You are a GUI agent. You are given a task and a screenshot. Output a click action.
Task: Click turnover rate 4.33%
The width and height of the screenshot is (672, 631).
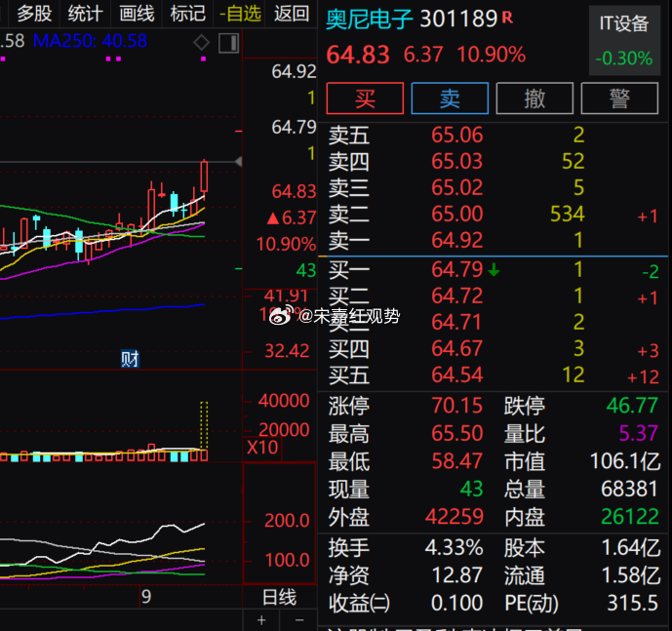(454, 548)
